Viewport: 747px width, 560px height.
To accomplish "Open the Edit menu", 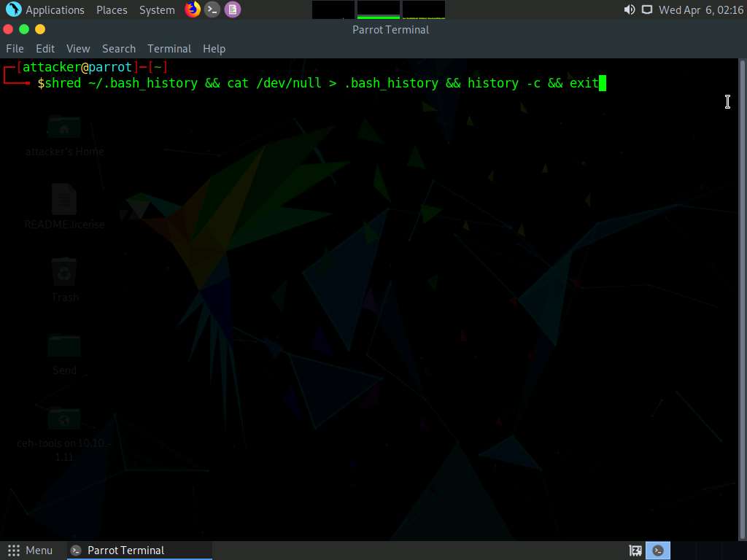I will (45, 49).
